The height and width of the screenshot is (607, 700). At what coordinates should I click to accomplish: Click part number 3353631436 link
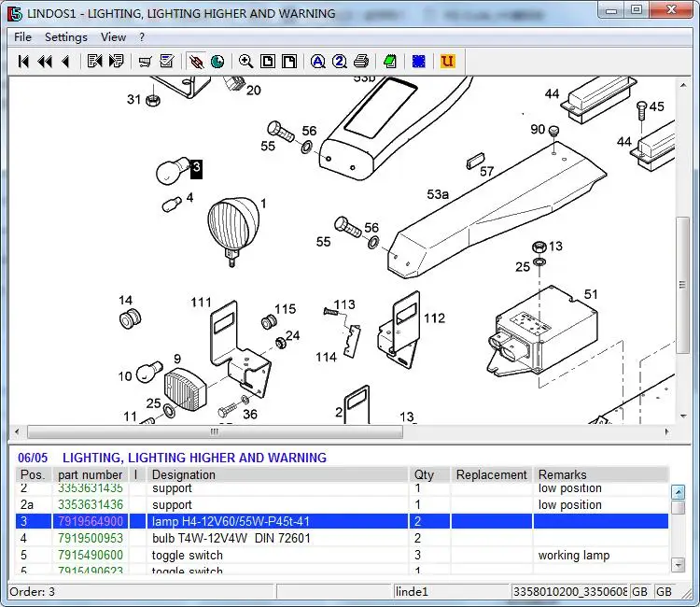coord(90,505)
